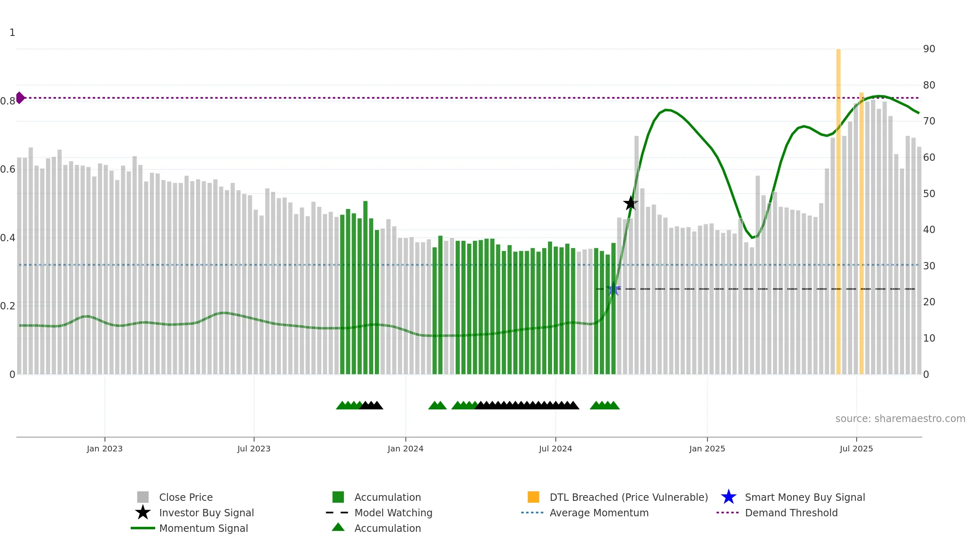This screenshot has height=551, width=980.
Task: Click the black Investor Buy Signal star on chart
Action: point(630,203)
